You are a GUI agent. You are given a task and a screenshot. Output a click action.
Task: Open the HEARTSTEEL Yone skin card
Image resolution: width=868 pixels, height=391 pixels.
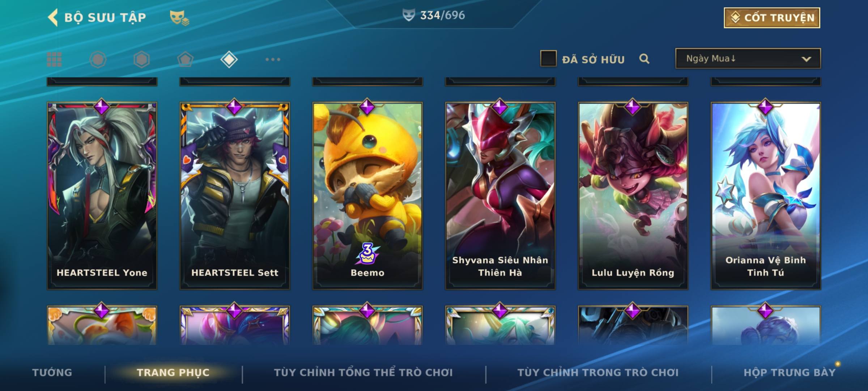point(102,195)
